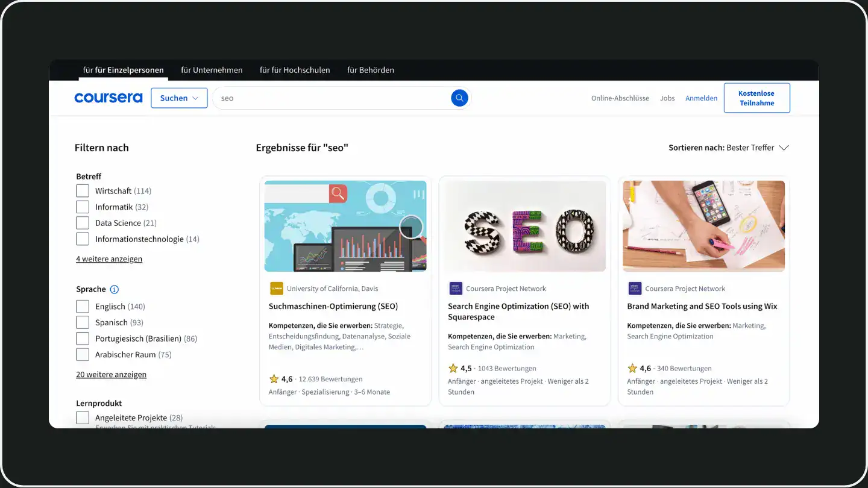The image size is (868, 488).
Task: Check the Informatik filter checkbox
Action: pos(83,207)
